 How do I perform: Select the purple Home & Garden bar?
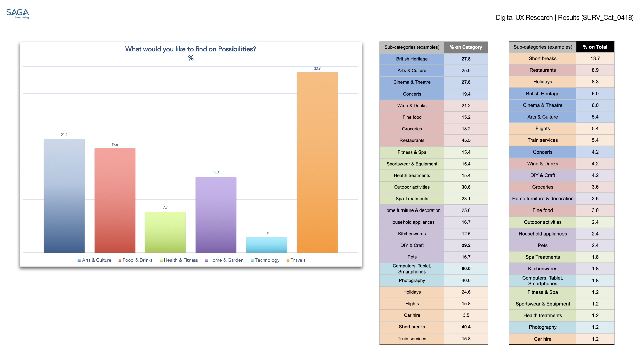click(216, 215)
